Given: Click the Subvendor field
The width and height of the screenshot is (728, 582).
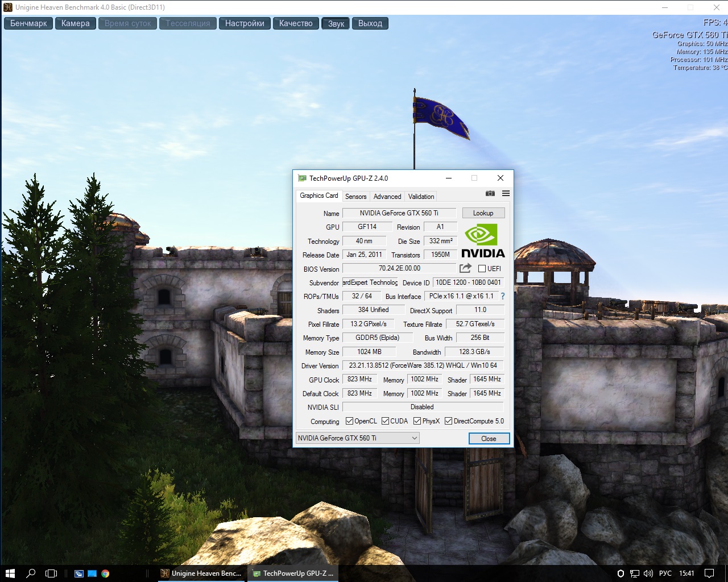Looking at the screenshot, I should point(370,282).
